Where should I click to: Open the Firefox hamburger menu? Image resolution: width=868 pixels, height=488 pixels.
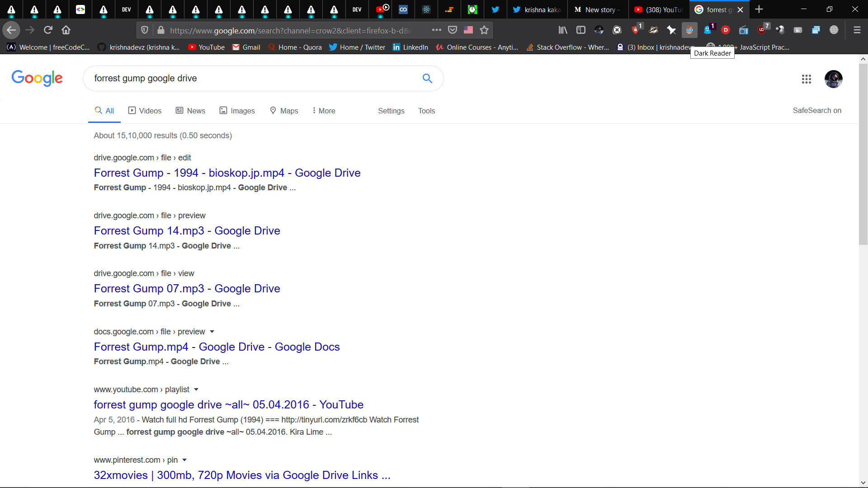point(857,30)
